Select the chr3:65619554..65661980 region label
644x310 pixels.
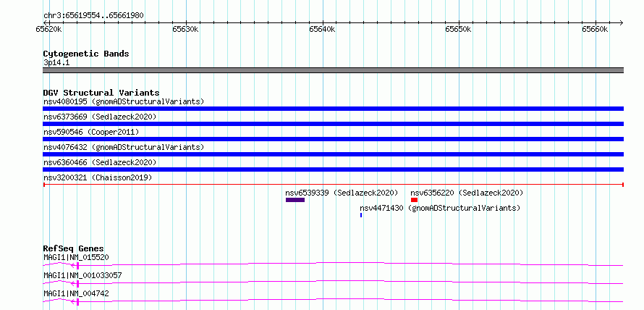coord(93,15)
